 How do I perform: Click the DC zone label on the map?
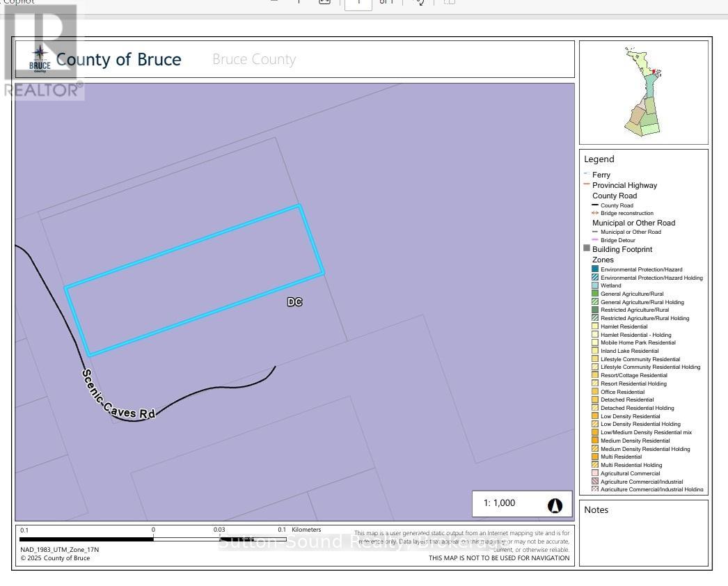pos(294,302)
